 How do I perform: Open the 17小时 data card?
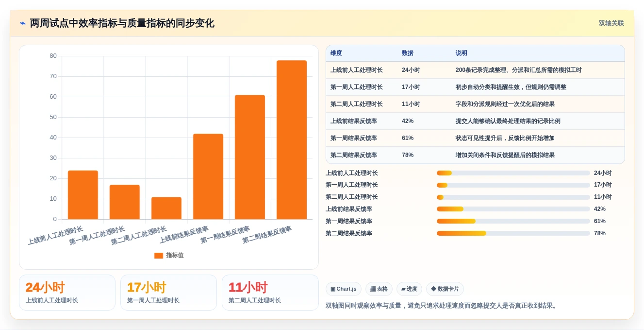click(x=168, y=293)
